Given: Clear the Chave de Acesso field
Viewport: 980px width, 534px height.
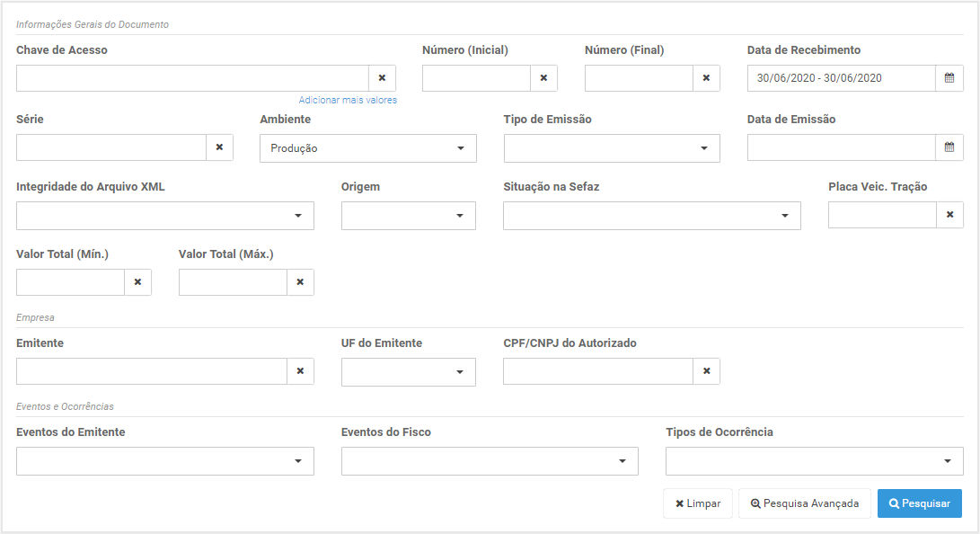Looking at the screenshot, I should click(x=382, y=78).
